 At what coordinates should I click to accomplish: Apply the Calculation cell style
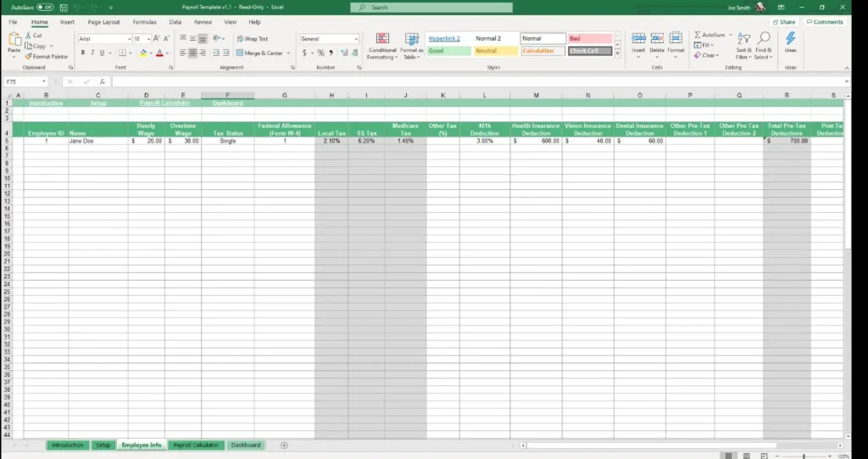click(543, 51)
